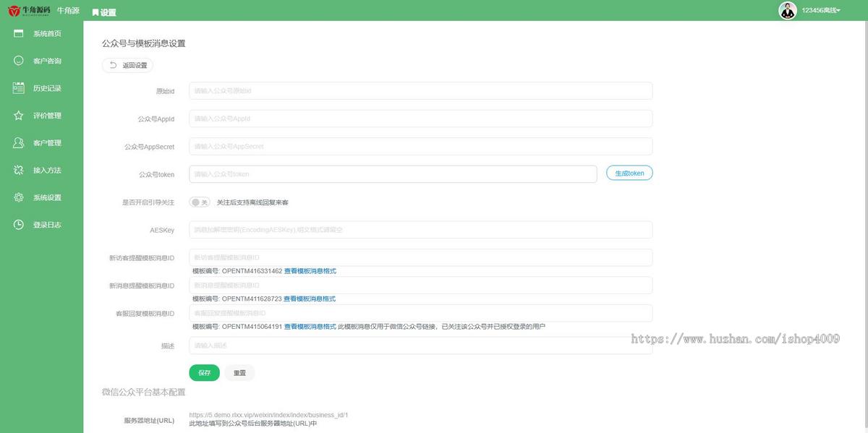The width and height of the screenshot is (868, 433).
Task: Click the server URL text business_id/1
Action: pos(268,415)
